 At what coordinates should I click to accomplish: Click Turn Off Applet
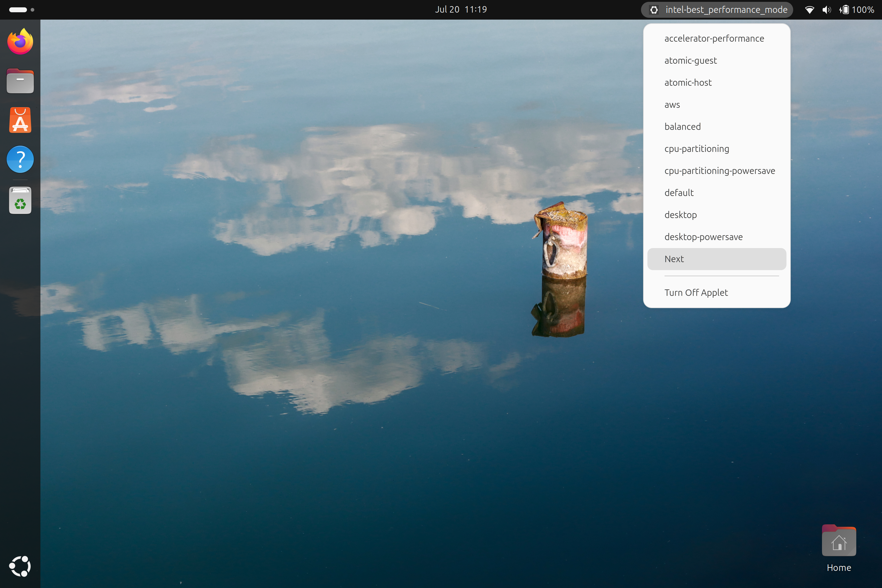point(696,293)
